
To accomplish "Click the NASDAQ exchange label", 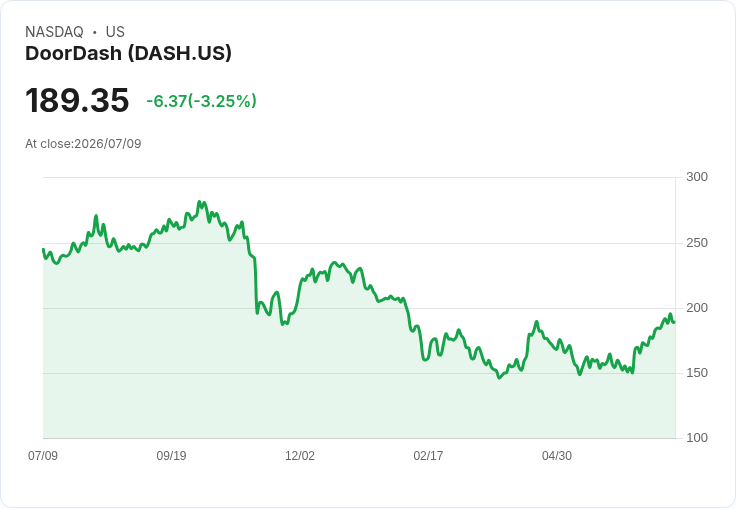I will [x=54, y=32].
